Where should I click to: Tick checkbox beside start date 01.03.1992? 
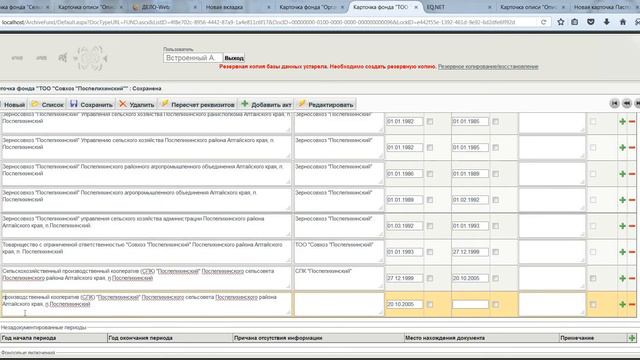coord(430,226)
